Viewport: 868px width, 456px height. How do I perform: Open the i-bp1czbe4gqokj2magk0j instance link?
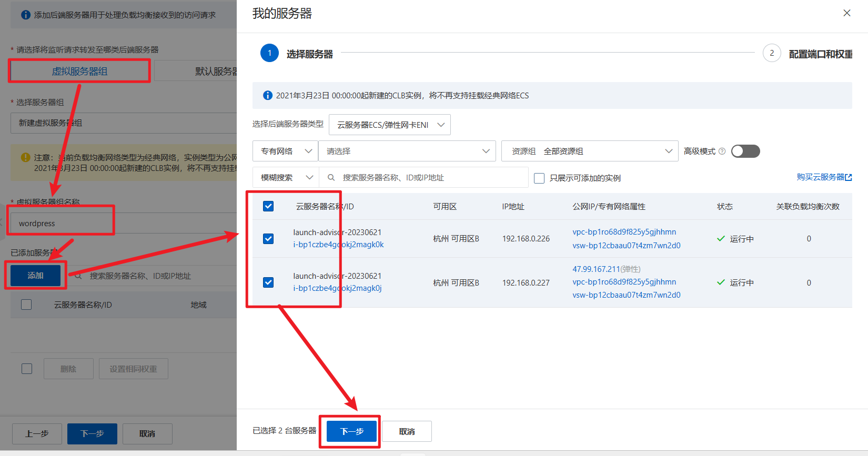[x=337, y=288]
